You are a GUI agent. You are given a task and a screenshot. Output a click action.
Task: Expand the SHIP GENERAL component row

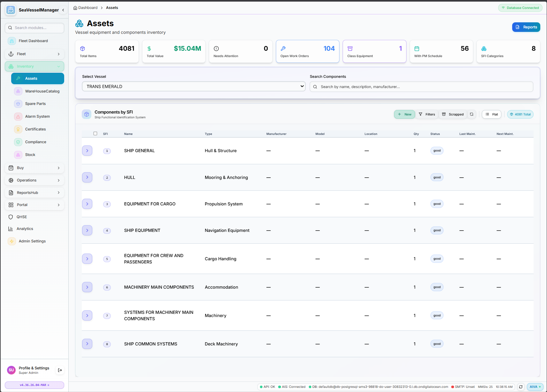(87, 151)
